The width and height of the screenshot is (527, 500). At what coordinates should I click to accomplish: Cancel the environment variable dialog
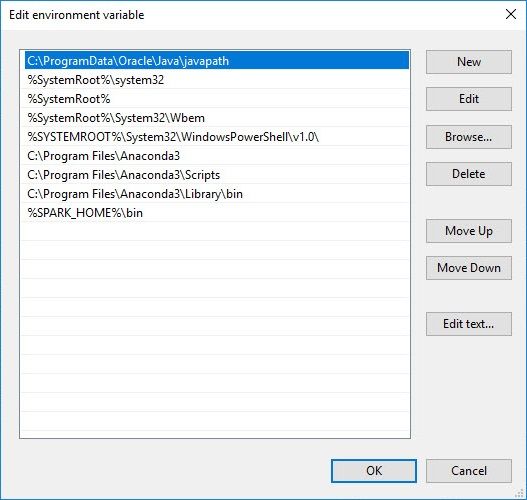click(x=469, y=471)
